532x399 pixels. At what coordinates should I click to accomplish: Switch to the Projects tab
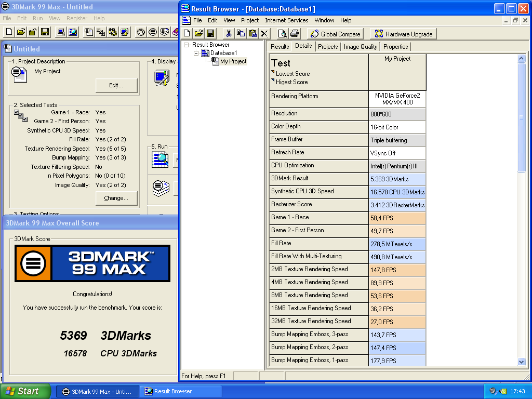point(328,46)
